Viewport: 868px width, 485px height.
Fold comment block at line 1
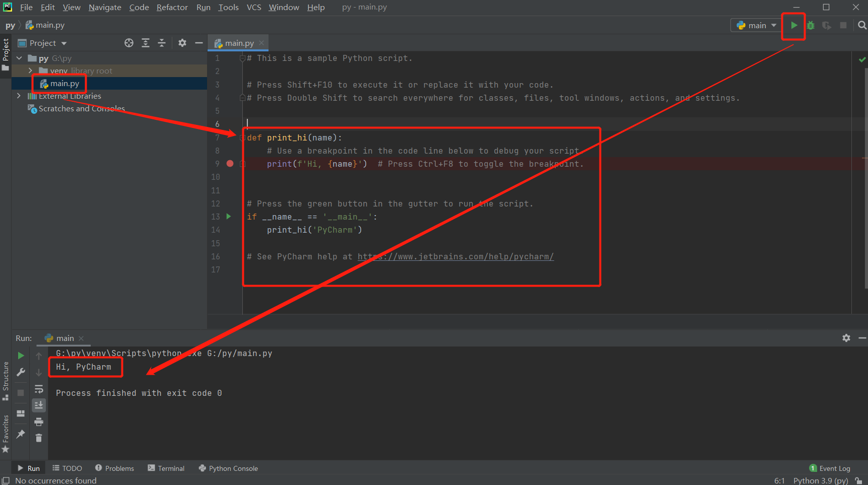[x=243, y=58]
